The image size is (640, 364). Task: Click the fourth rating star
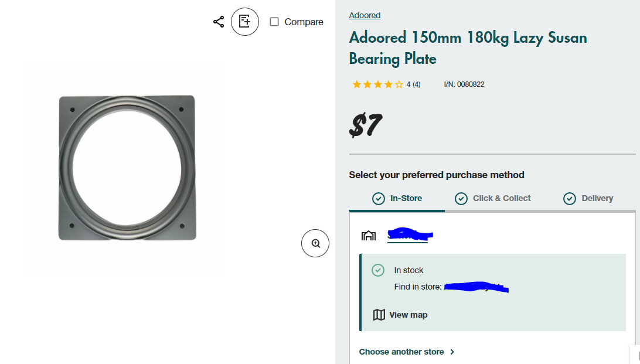(x=388, y=84)
